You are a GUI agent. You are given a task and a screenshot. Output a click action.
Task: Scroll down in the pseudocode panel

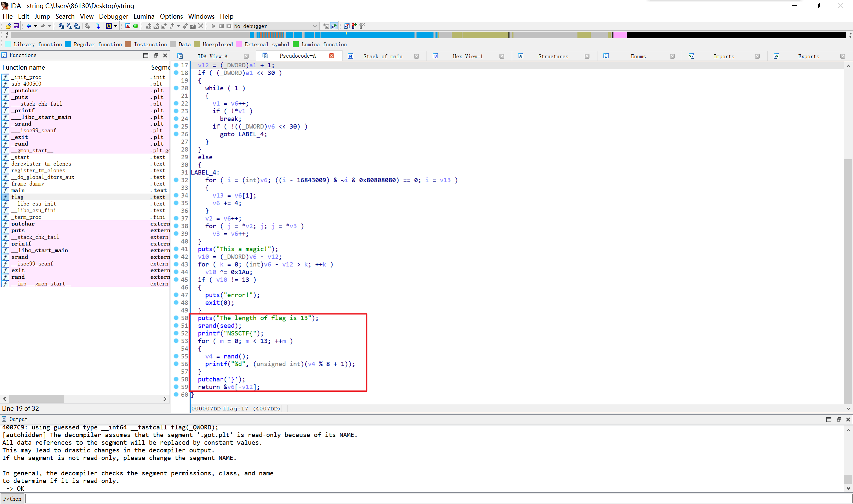pyautogui.click(x=848, y=406)
